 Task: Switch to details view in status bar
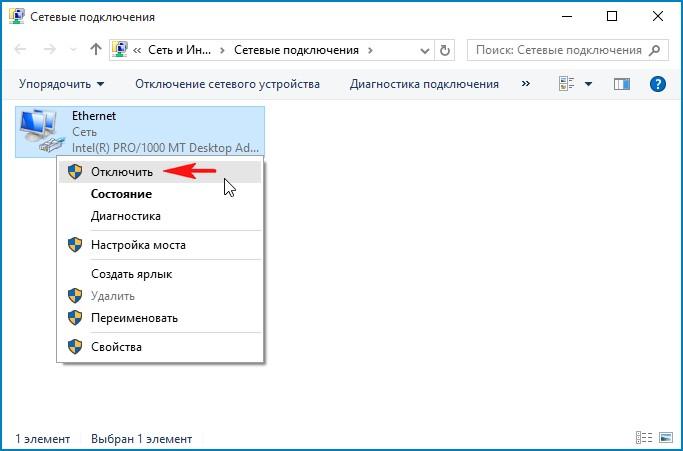point(644,437)
